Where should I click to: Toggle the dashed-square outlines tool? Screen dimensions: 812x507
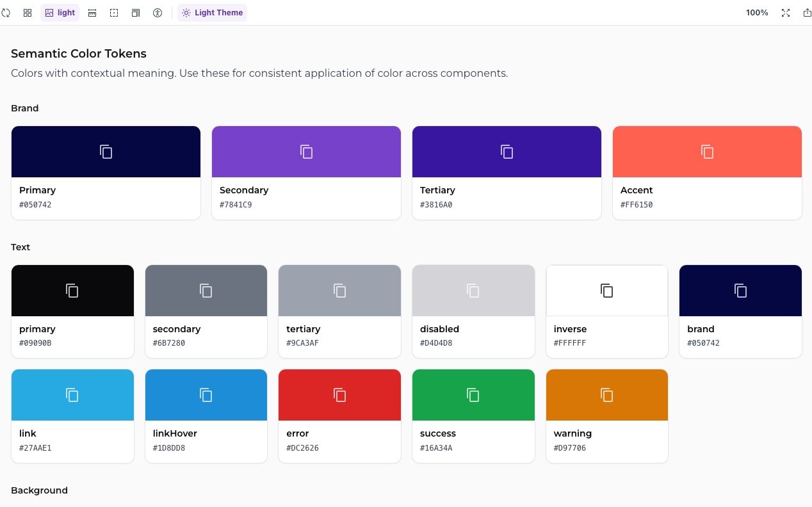tap(114, 13)
